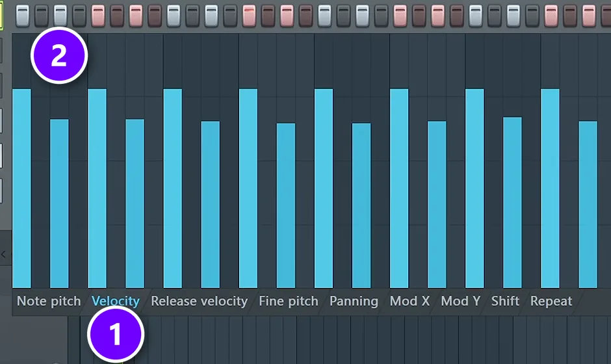Toggle step 2 in the step sequencer

(x=42, y=16)
